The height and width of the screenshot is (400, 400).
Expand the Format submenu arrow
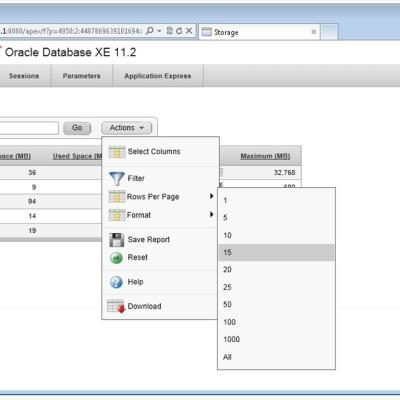pos(211,214)
